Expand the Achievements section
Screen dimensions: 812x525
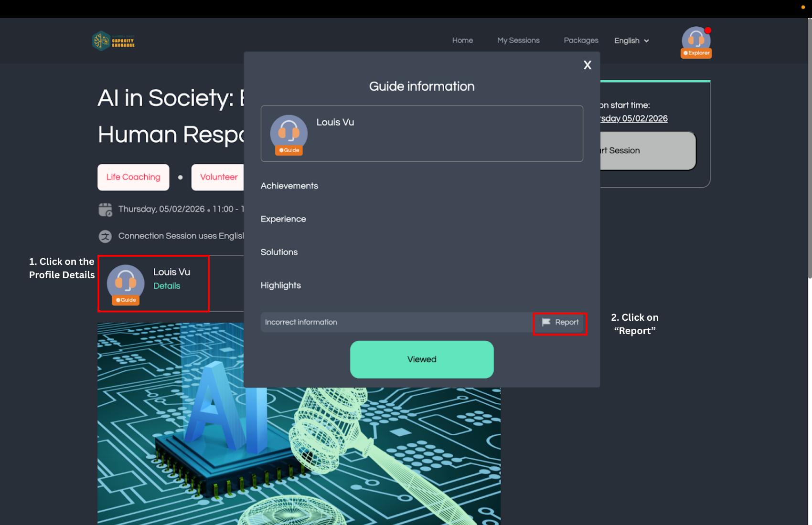pyautogui.click(x=289, y=186)
